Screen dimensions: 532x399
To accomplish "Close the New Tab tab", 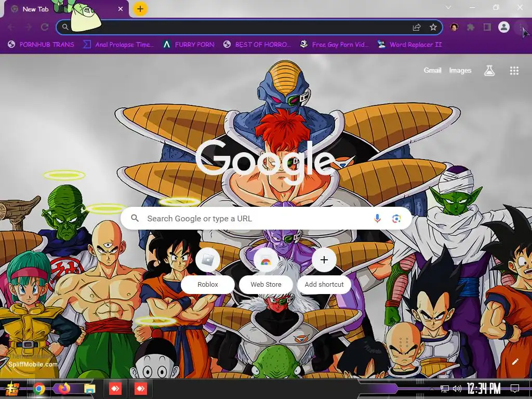I will (121, 9).
